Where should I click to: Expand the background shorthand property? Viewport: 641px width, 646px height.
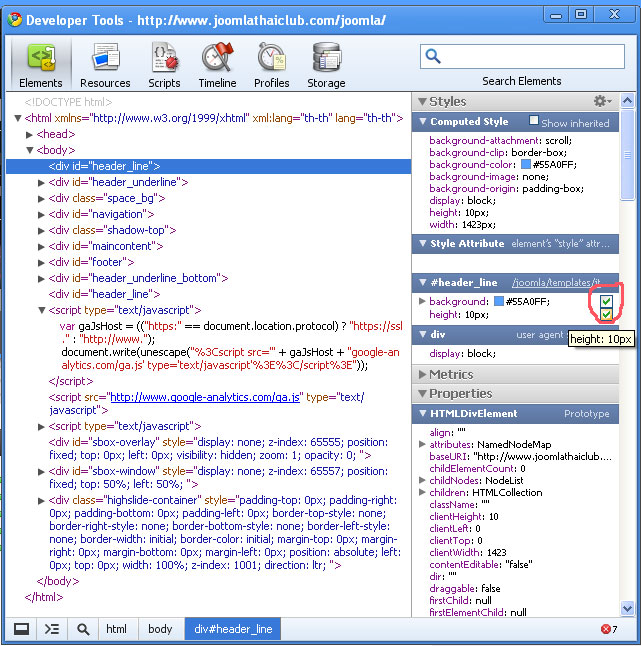(x=422, y=301)
